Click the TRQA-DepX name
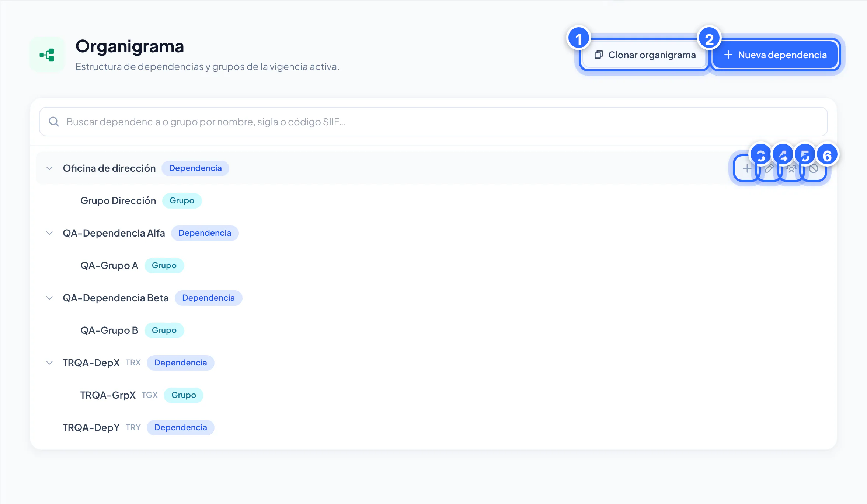This screenshot has height=504, width=867. (x=91, y=363)
